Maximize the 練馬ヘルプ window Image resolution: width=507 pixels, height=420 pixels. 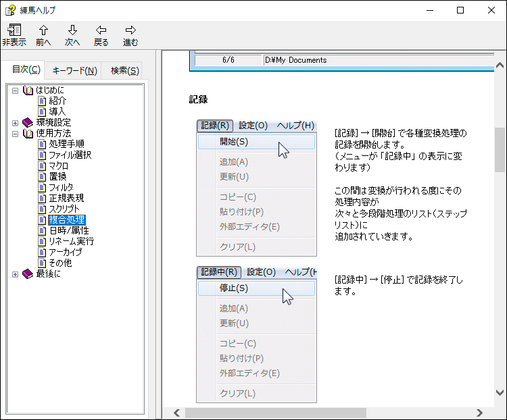(460, 10)
